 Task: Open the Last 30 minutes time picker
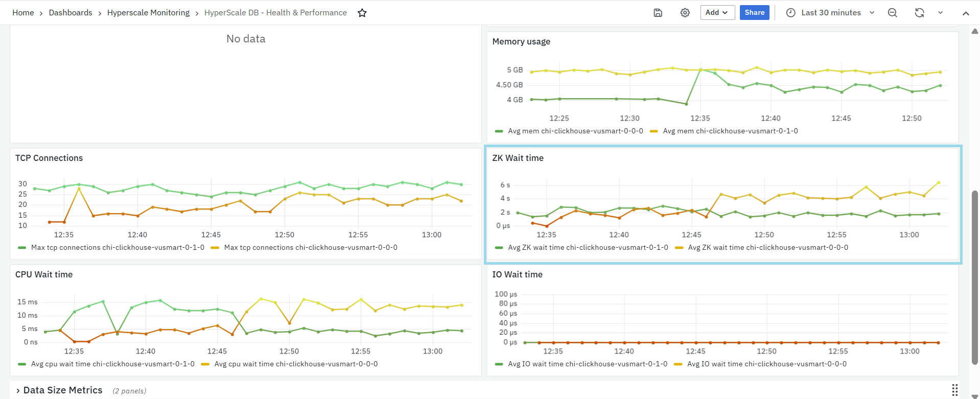tap(830, 13)
